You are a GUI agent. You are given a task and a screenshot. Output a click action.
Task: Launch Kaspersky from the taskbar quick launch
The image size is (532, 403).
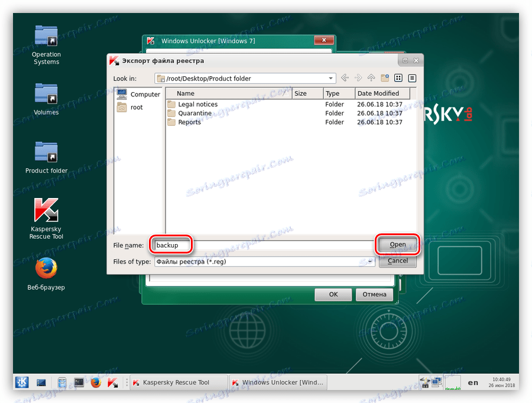[x=113, y=382]
